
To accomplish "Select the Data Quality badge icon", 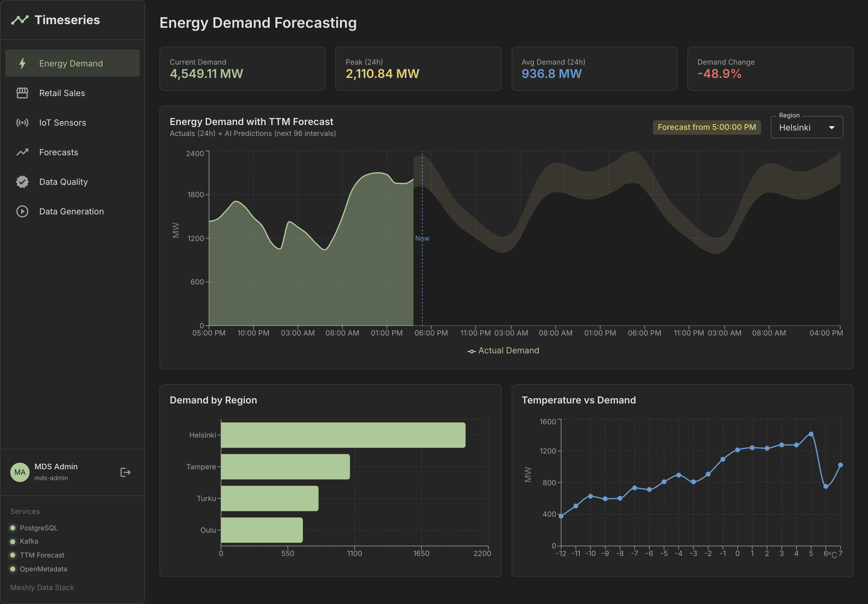I will 23,182.
